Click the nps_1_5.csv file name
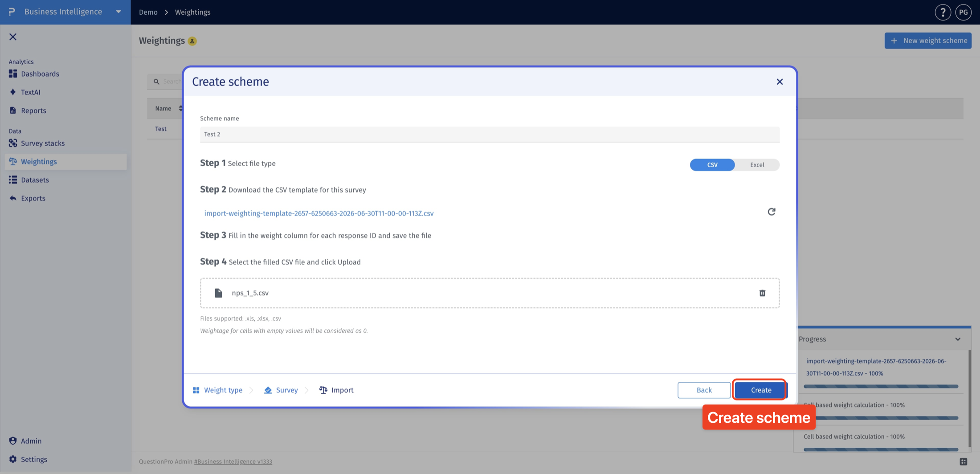Screen dimensions: 980x474 (250, 293)
